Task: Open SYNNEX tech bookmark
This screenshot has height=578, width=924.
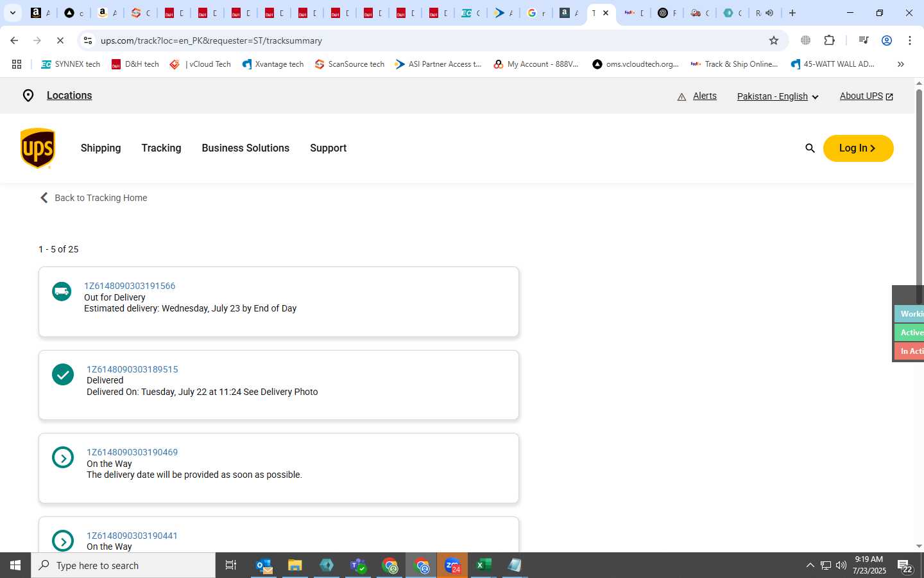Action: pos(71,64)
